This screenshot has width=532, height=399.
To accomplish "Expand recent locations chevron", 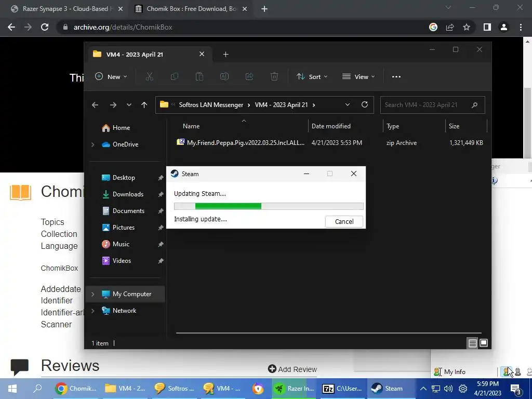I will coord(129,105).
